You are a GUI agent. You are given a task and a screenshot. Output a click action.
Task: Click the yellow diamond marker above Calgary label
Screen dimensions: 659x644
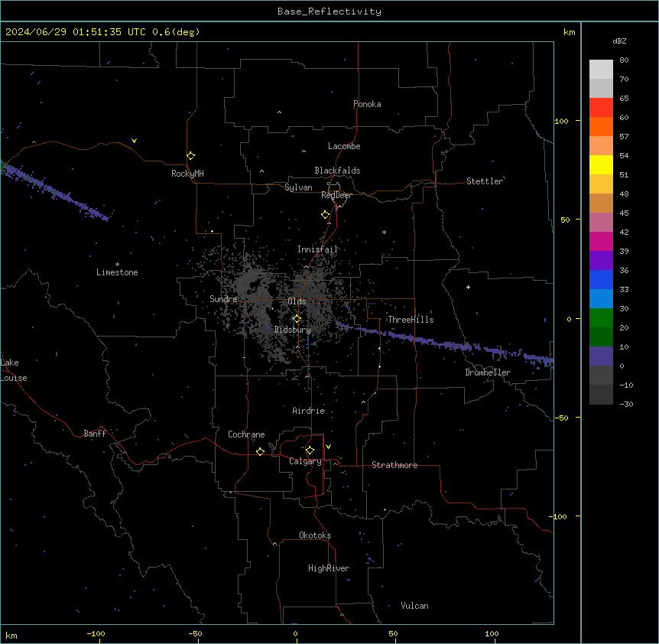[310, 450]
